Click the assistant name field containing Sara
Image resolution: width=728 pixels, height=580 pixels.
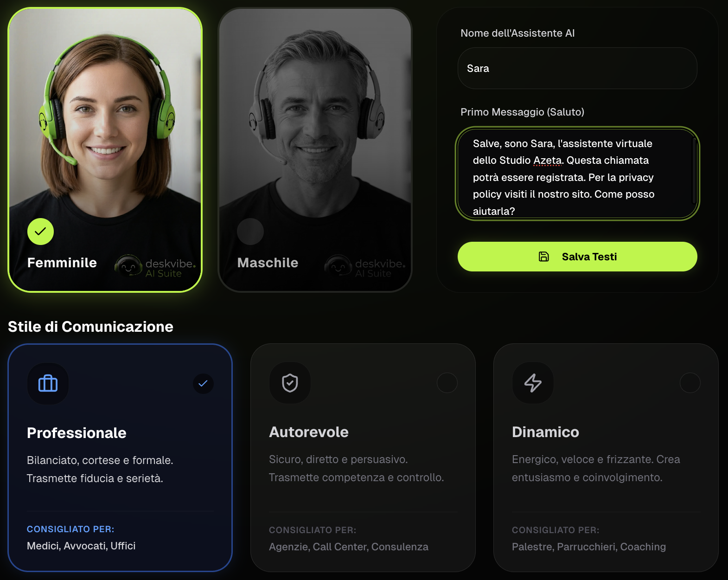click(x=577, y=68)
